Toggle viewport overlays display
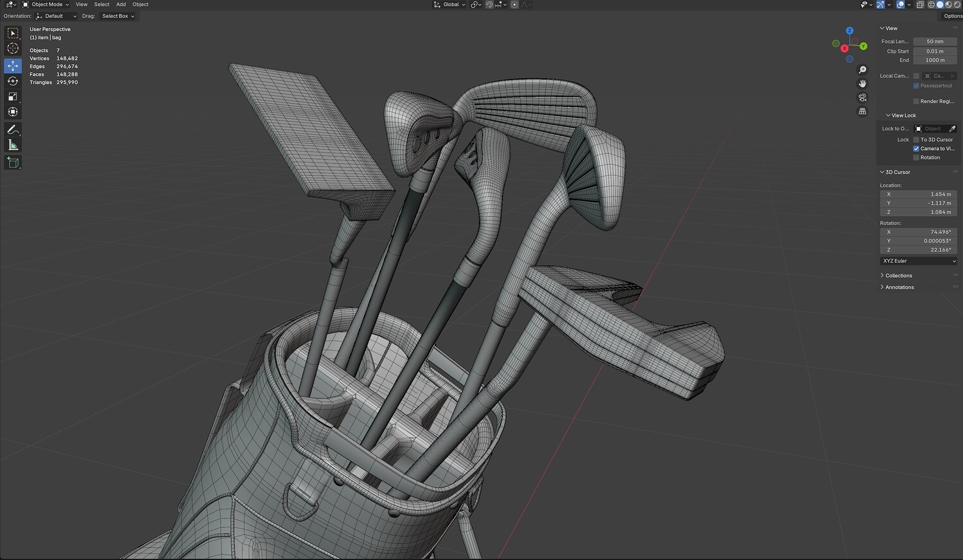 900,4
